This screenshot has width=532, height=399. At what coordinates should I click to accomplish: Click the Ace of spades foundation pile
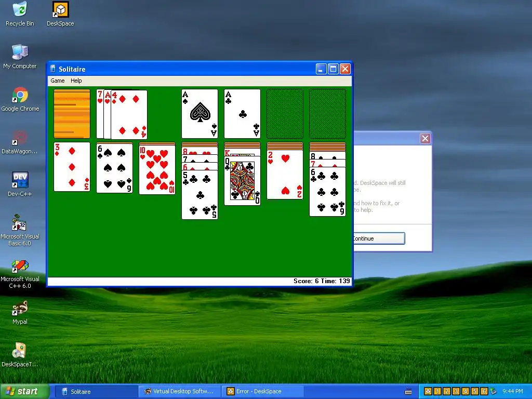(200, 114)
